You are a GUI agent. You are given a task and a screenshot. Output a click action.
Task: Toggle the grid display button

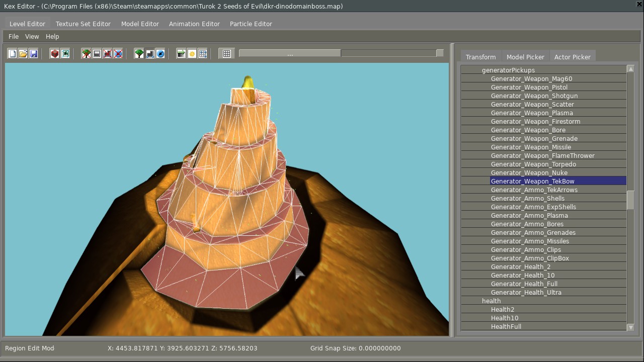[x=227, y=54]
